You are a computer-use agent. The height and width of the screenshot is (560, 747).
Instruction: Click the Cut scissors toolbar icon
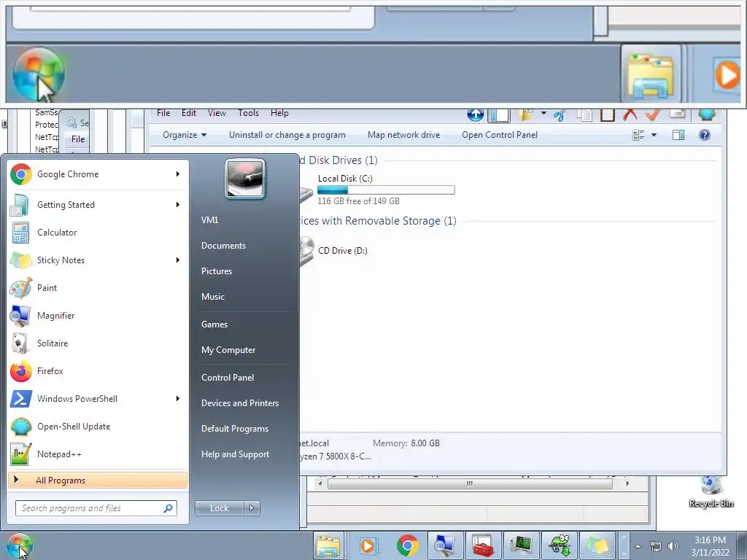(x=560, y=114)
